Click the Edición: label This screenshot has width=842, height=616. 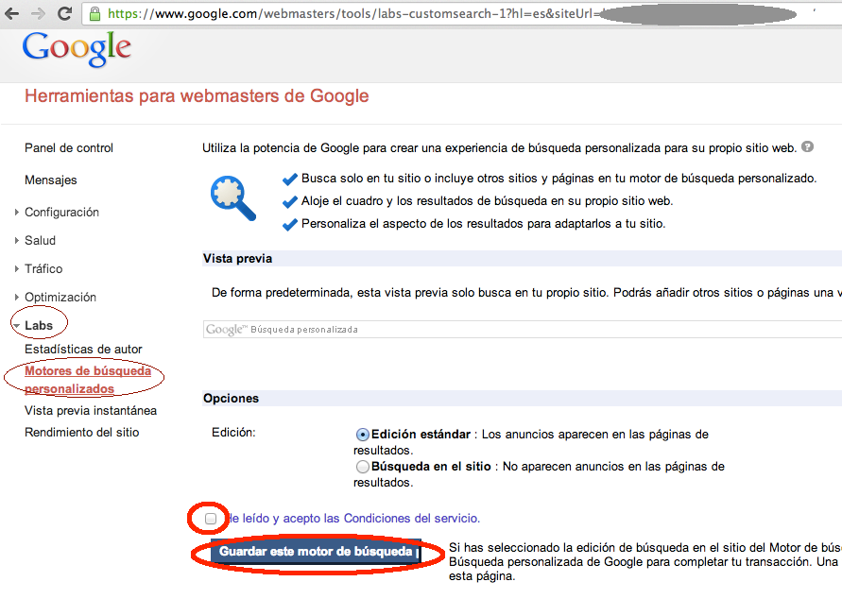(x=233, y=433)
